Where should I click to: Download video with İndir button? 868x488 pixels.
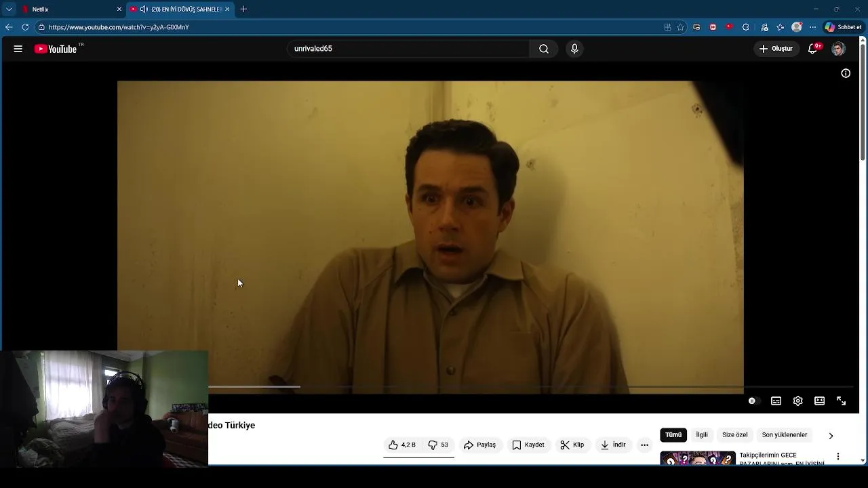(x=613, y=445)
